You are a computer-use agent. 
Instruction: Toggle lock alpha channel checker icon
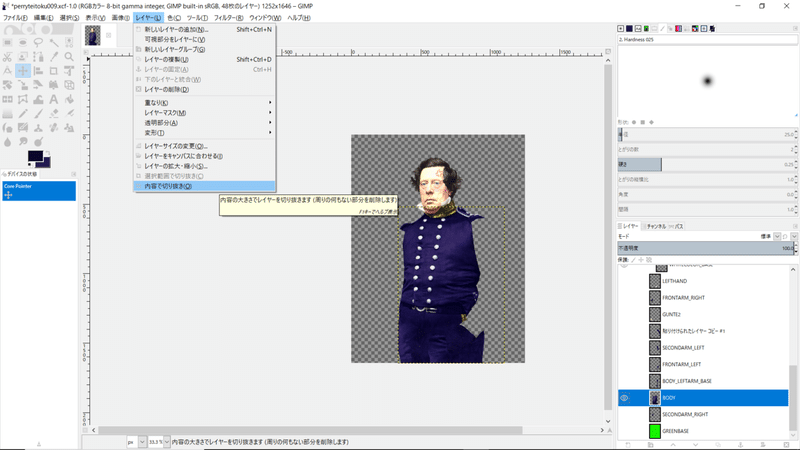(x=649, y=260)
